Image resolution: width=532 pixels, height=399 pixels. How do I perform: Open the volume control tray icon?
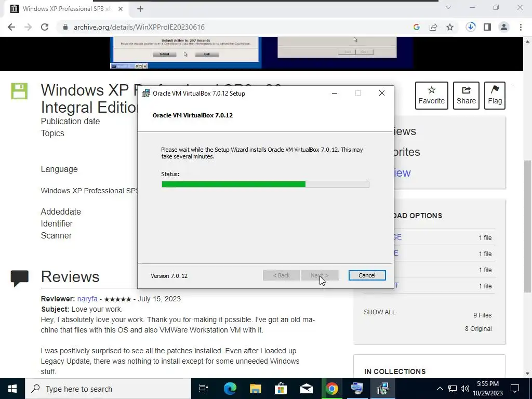pyautogui.click(x=465, y=389)
